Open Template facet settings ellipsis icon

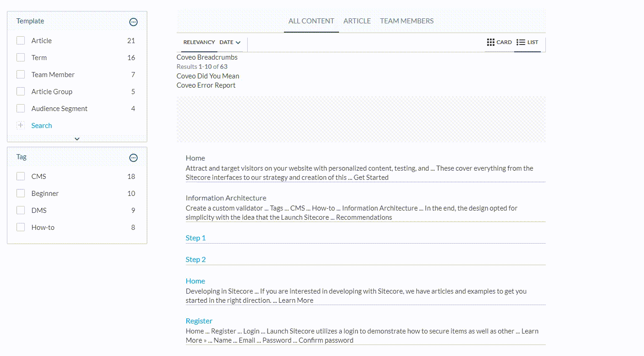tap(133, 22)
